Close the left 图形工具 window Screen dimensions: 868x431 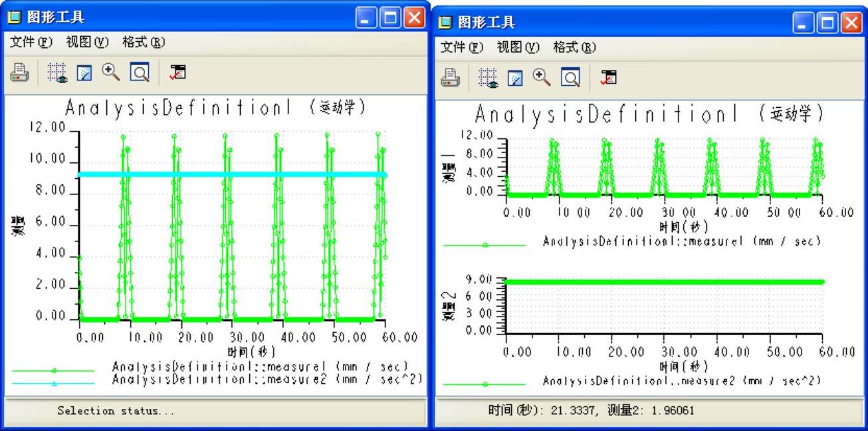(414, 18)
